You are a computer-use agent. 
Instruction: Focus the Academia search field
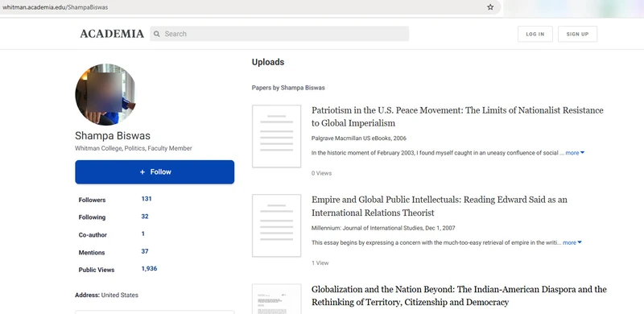(x=279, y=34)
